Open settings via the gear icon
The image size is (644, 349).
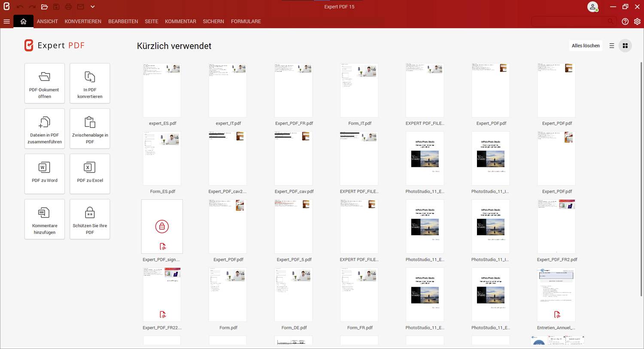point(638,21)
